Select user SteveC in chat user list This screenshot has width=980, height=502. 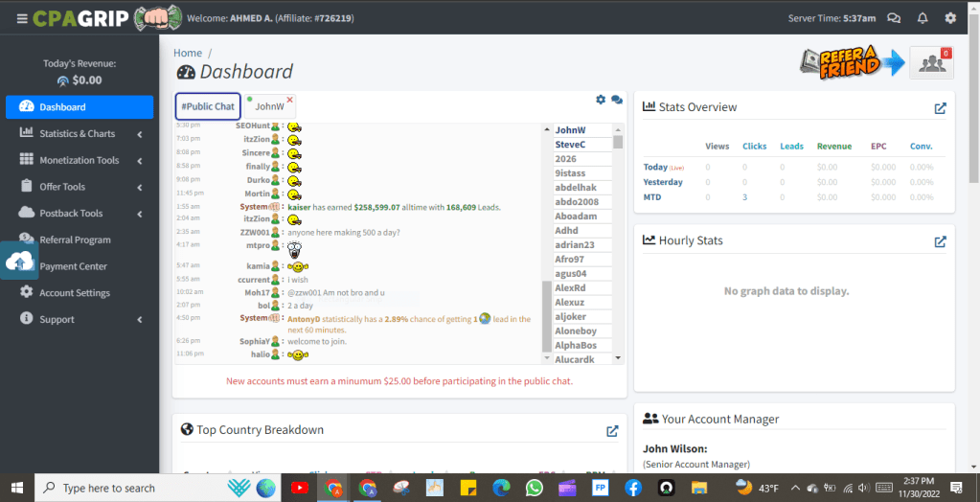(x=570, y=145)
